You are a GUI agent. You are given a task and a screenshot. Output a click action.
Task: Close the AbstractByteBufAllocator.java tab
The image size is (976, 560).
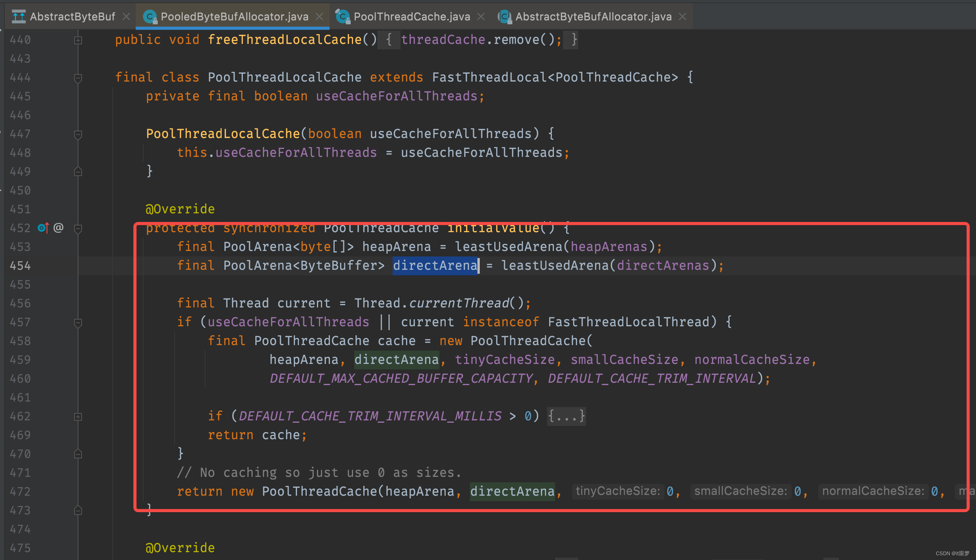coord(683,16)
